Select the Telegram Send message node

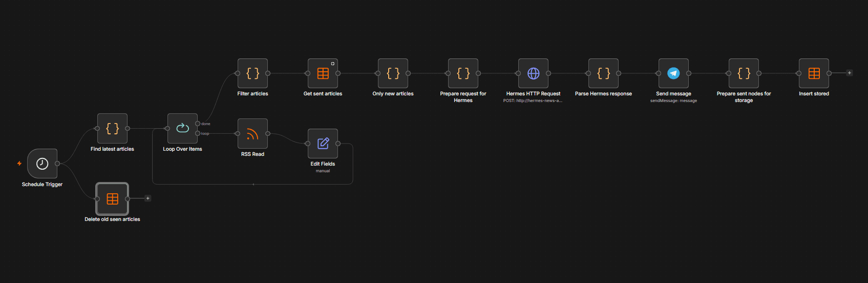pos(673,73)
